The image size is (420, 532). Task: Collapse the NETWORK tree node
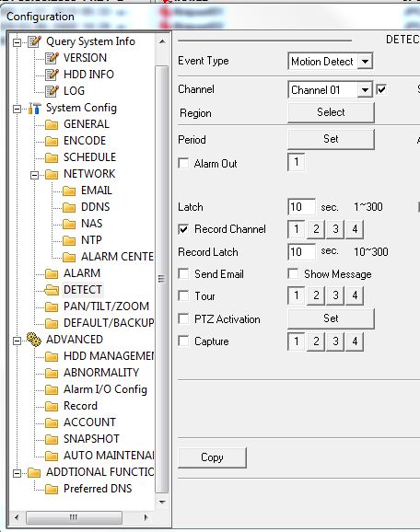click(x=34, y=175)
